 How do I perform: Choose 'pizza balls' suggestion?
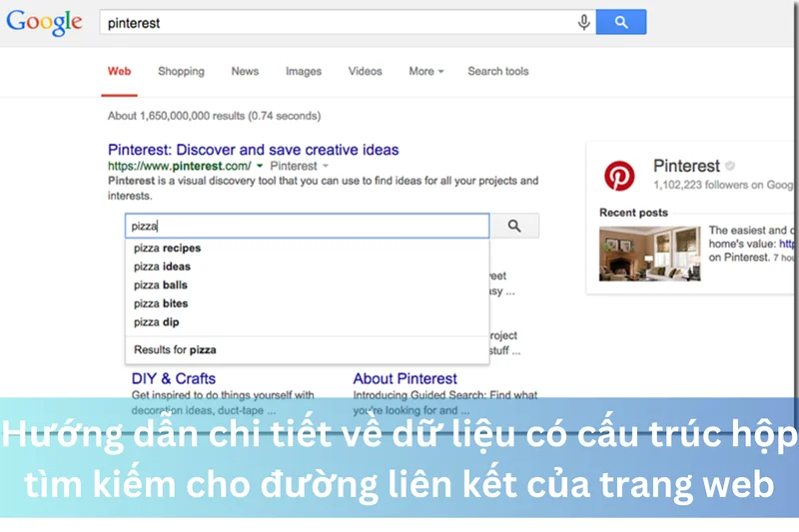tap(308, 285)
